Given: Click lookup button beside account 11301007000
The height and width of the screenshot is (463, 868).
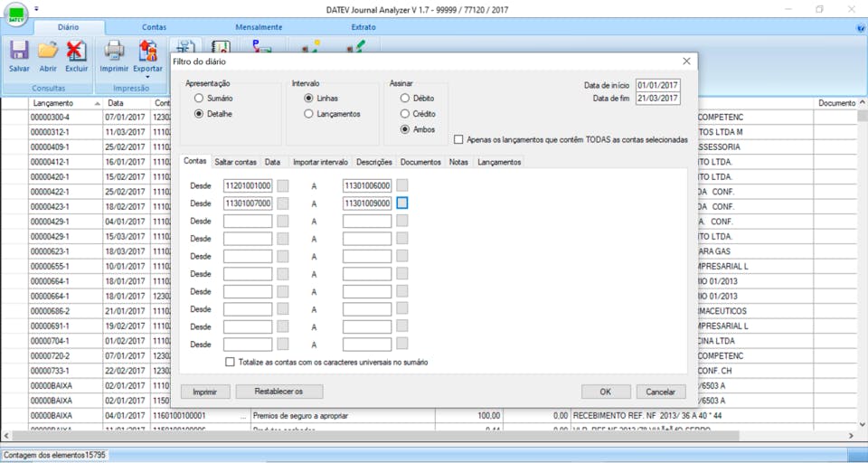Looking at the screenshot, I should pyautogui.click(x=283, y=203).
